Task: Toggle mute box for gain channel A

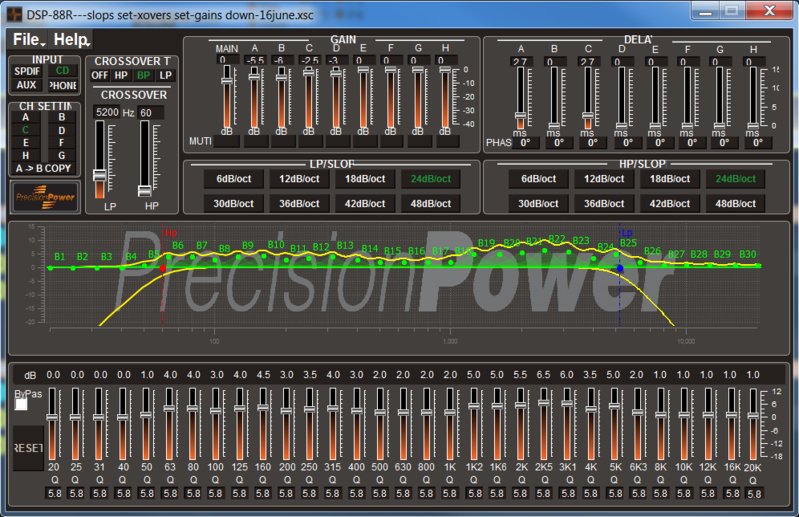Action: click(256, 141)
